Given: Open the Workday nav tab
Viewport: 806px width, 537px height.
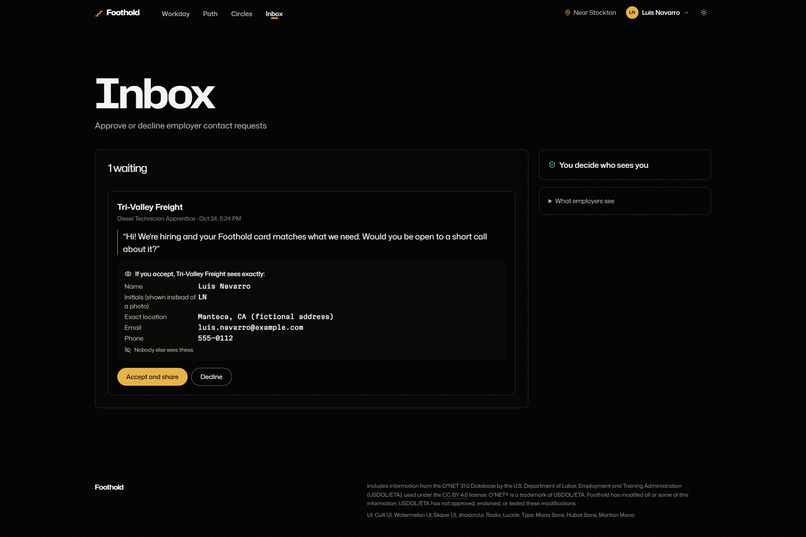Looking at the screenshot, I should (x=175, y=14).
